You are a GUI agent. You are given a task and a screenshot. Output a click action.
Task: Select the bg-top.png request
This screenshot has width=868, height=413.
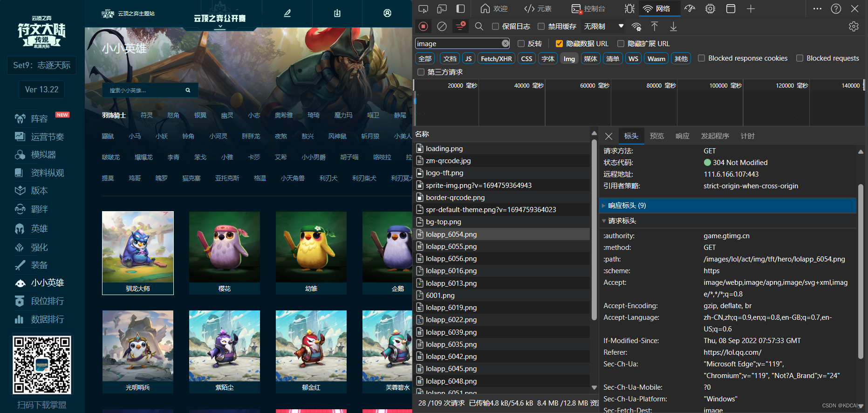click(x=502, y=222)
